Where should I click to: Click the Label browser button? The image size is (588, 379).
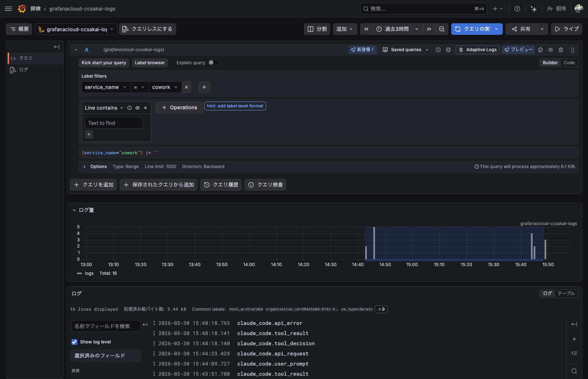pos(150,63)
